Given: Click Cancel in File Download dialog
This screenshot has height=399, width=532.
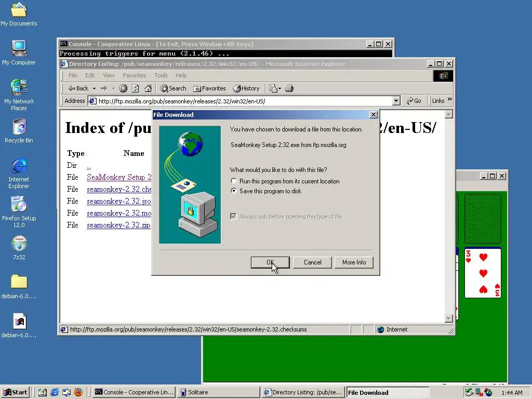Looking at the screenshot, I should tap(312, 262).
